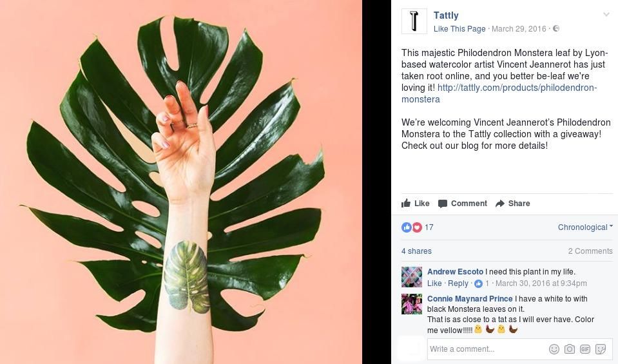
Task: View the reactions count of 17
Action: (x=429, y=227)
